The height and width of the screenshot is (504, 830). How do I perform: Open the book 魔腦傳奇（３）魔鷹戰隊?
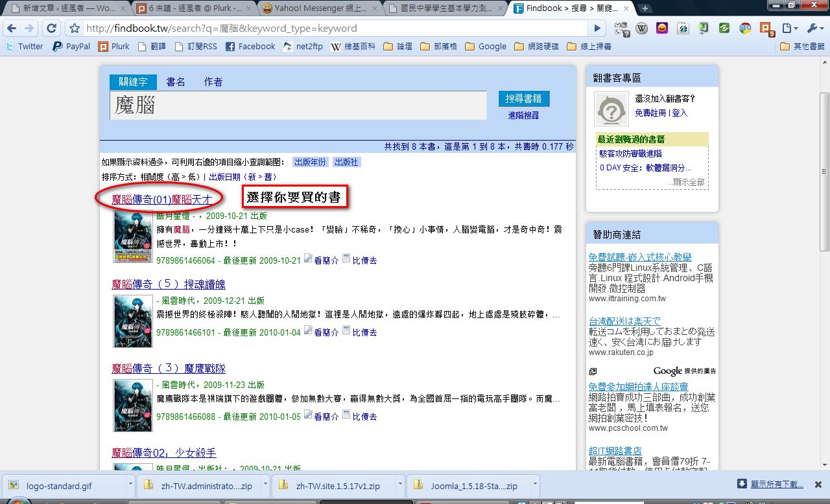pyautogui.click(x=169, y=369)
